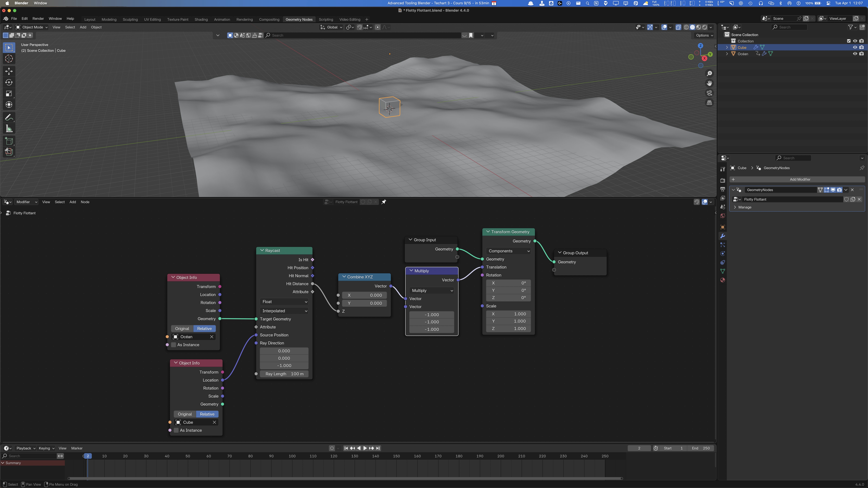The width and height of the screenshot is (868, 488).
Task: Switch to the Shading workspace tab
Action: click(201, 20)
